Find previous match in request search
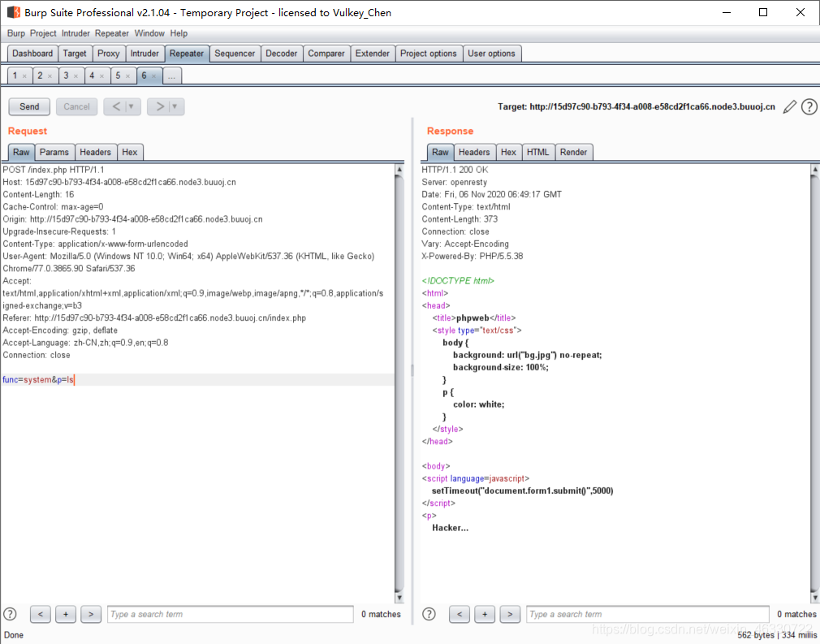The width and height of the screenshot is (820, 644). point(41,614)
